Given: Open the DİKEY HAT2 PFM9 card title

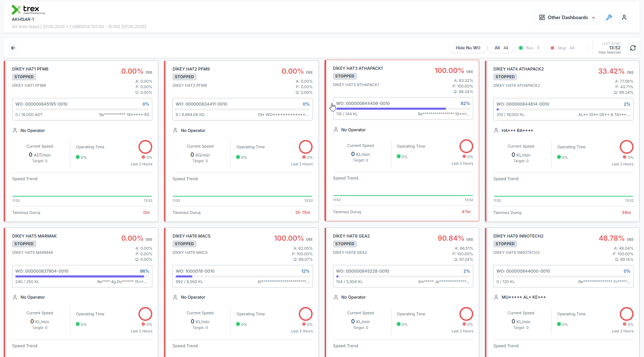Looking at the screenshot, I should tap(191, 69).
